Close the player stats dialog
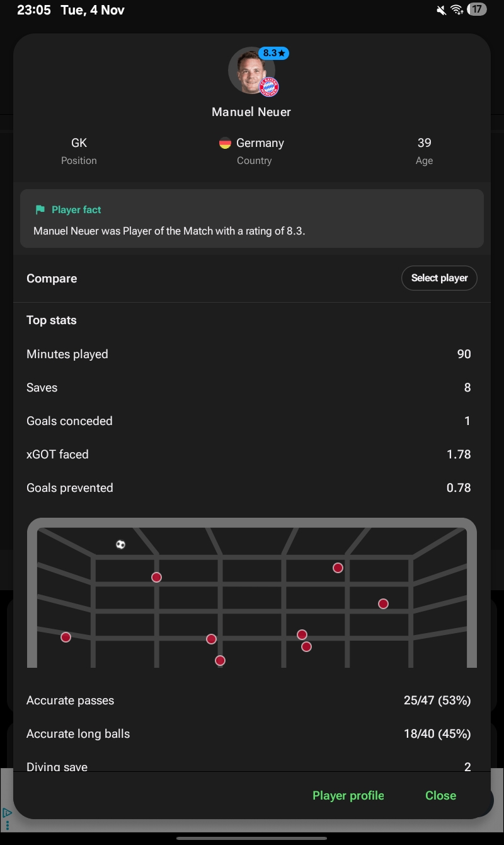This screenshot has height=845, width=504. tap(440, 795)
